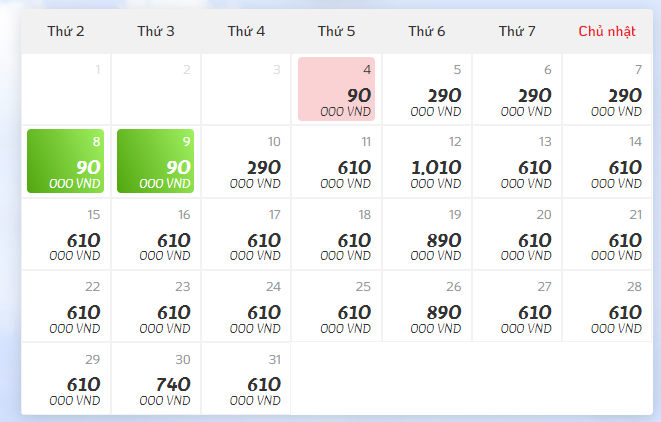Select day 15 fare cell
This screenshot has height=422, width=661.
[66, 234]
